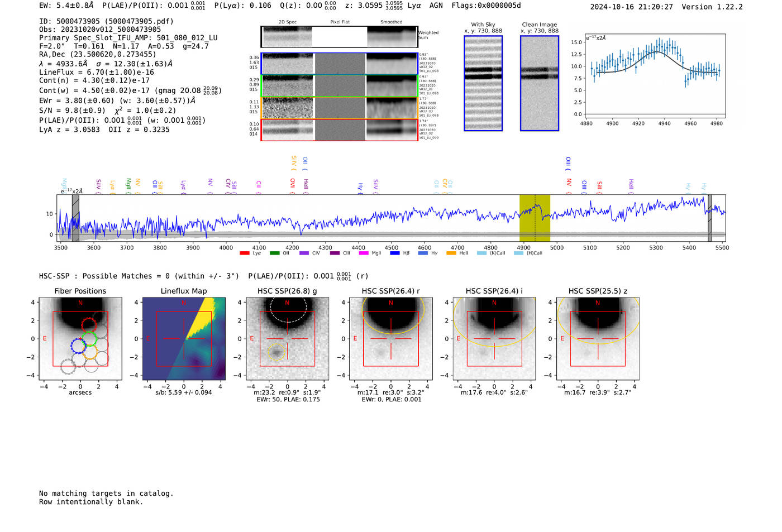Select the green-bordered 2D spectrum fiber row
The image size is (782, 532).
(340, 85)
